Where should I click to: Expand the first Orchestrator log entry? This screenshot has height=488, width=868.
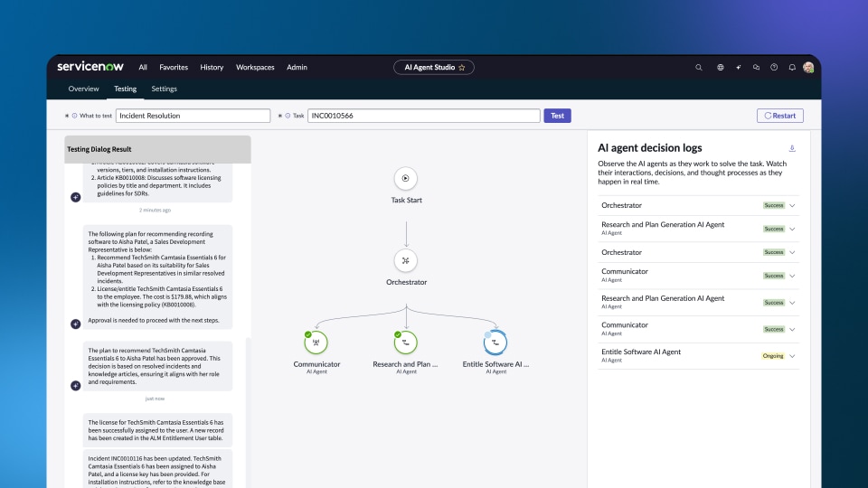(x=792, y=205)
